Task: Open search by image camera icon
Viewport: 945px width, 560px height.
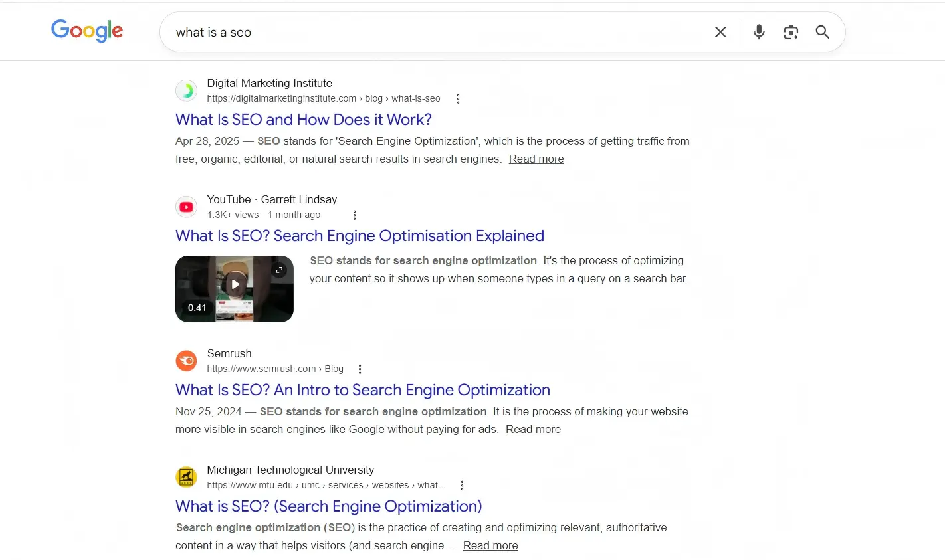Action: point(791,32)
